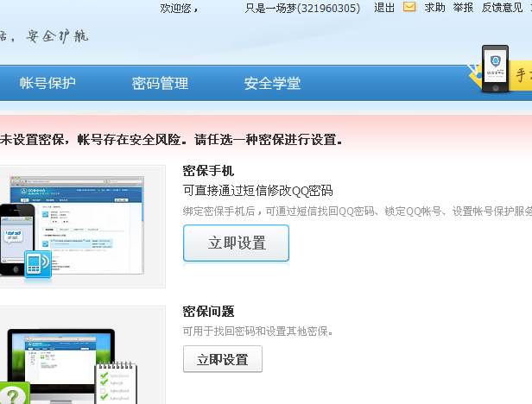Click the mobile phone QQ security center icon
The width and height of the screenshot is (532, 404).
click(x=495, y=69)
